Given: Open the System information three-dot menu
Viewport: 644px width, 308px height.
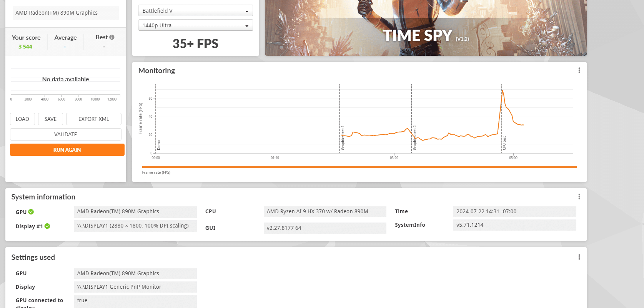Looking at the screenshot, I should tap(579, 197).
